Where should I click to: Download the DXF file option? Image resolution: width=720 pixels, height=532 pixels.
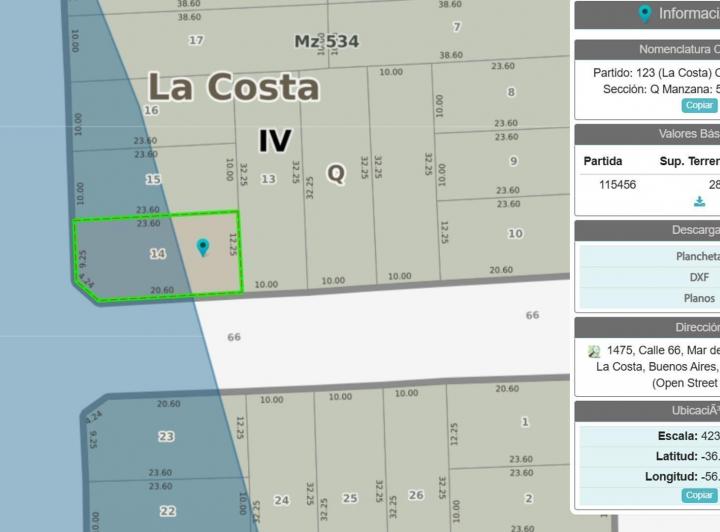click(x=650, y=277)
